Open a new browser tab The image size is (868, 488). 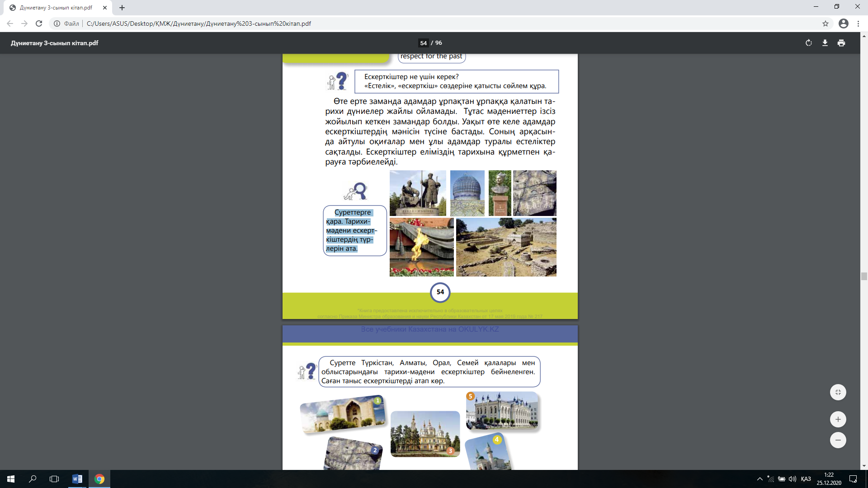coord(122,8)
